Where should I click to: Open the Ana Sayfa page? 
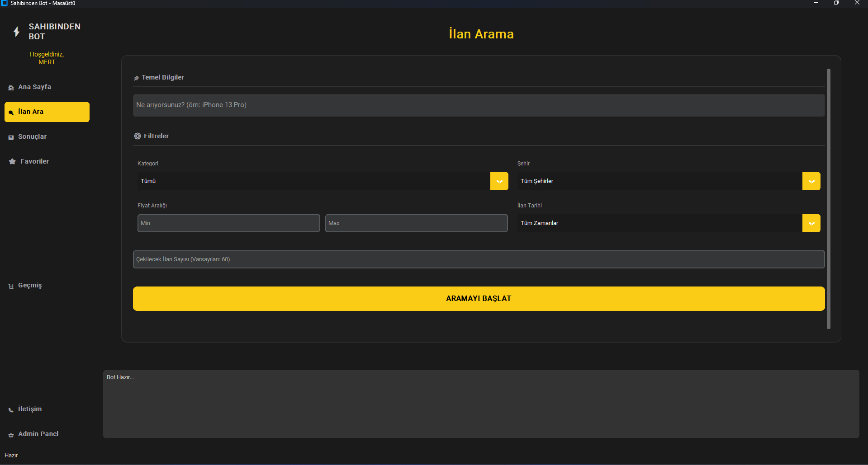coord(47,87)
